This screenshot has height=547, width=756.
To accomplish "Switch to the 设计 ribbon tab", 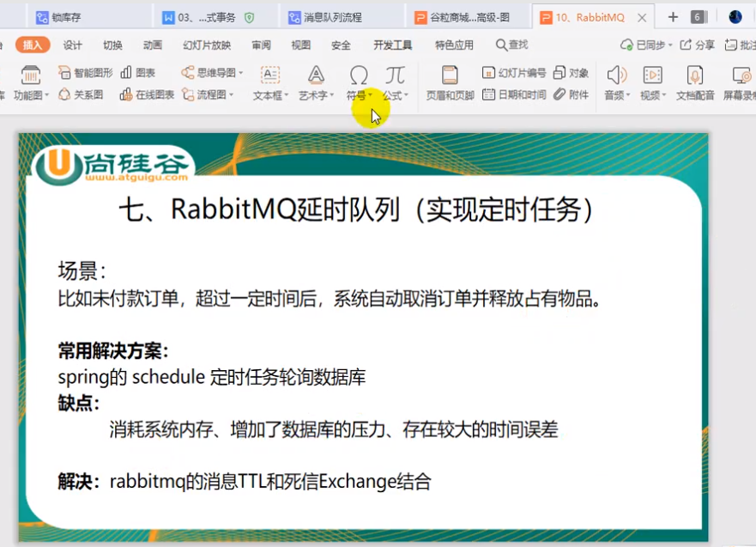I will (x=73, y=46).
